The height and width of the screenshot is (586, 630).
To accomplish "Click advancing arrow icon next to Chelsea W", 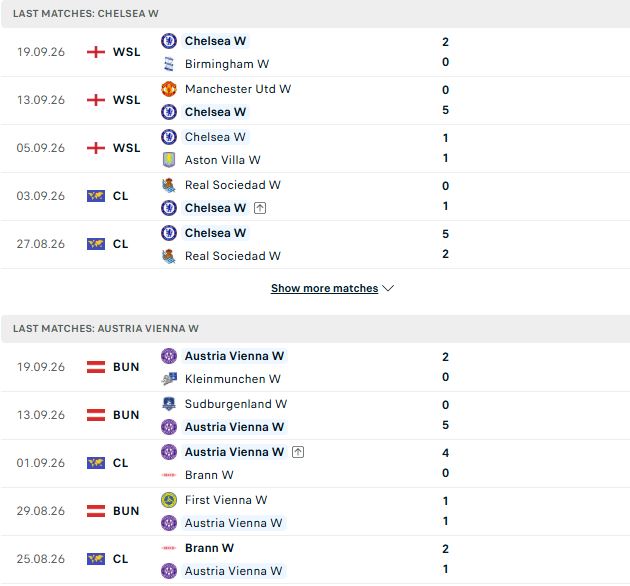I will (x=260, y=208).
